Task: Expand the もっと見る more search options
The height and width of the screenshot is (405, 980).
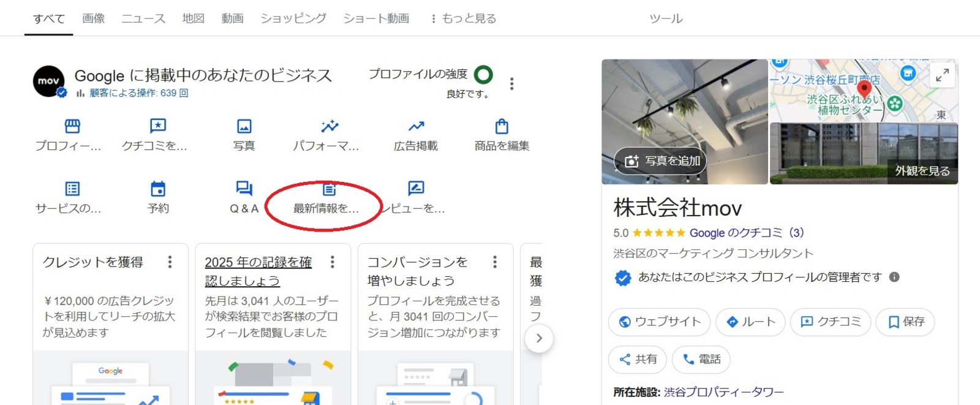Action: (x=464, y=18)
